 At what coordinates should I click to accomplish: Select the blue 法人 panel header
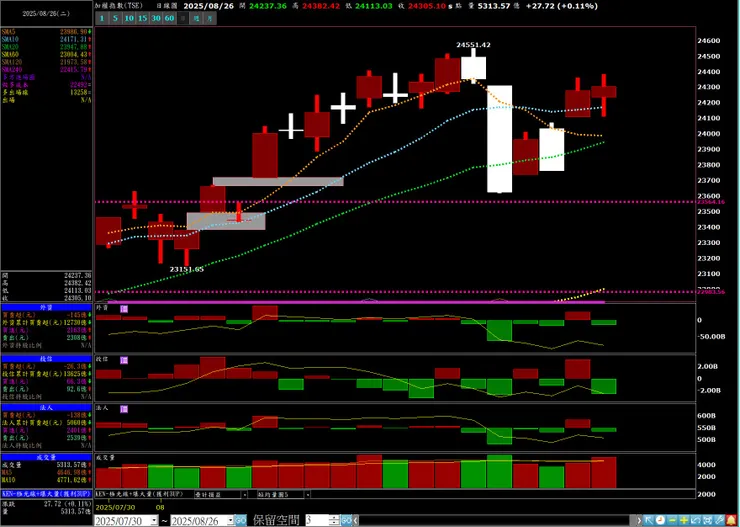click(46, 408)
